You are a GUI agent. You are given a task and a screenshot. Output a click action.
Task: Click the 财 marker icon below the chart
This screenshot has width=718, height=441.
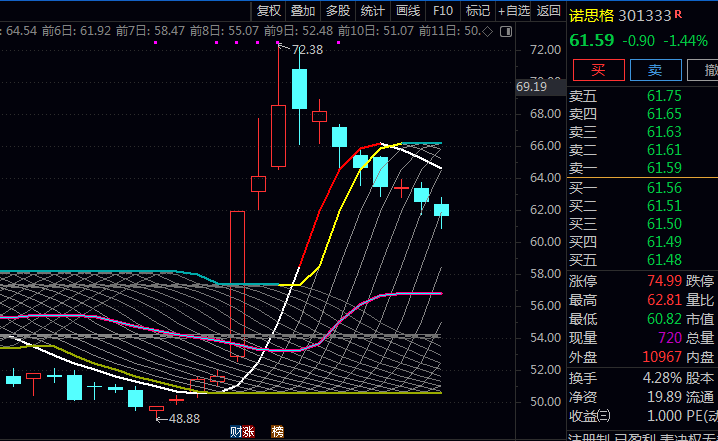[x=235, y=432]
